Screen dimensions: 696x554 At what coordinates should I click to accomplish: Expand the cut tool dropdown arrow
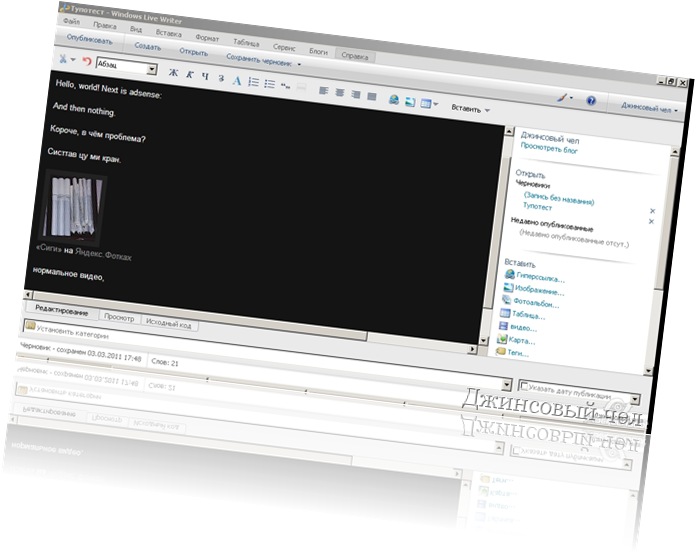click(73, 59)
